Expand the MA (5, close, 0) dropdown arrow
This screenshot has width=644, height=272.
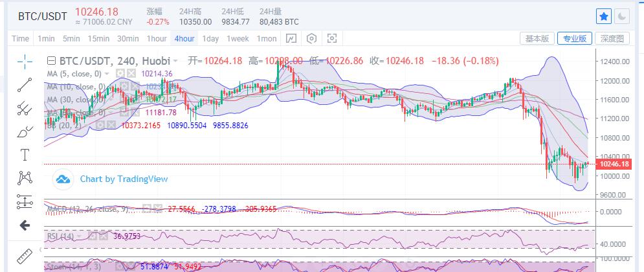pyautogui.click(x=106, y=74)
